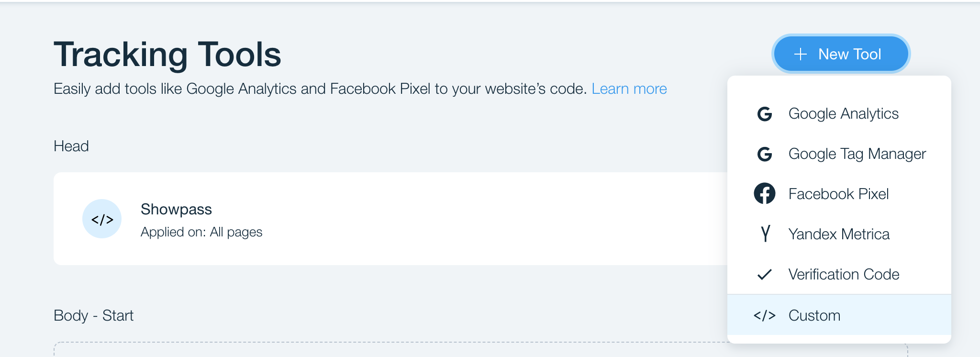Click the Google Tag Manager G icon
This screenshot has height=357, width=980.
coord(765,154)
